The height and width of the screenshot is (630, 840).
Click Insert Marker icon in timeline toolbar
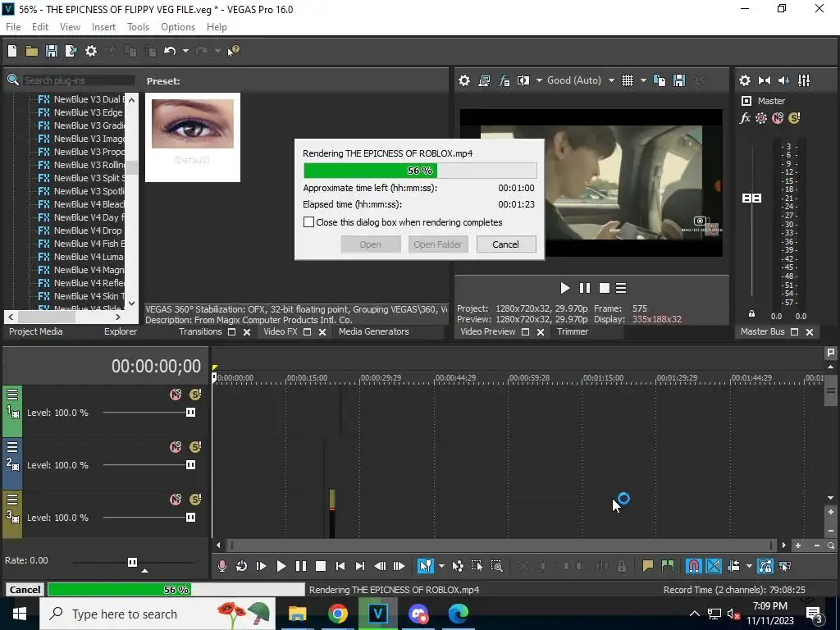pos(648,566)
